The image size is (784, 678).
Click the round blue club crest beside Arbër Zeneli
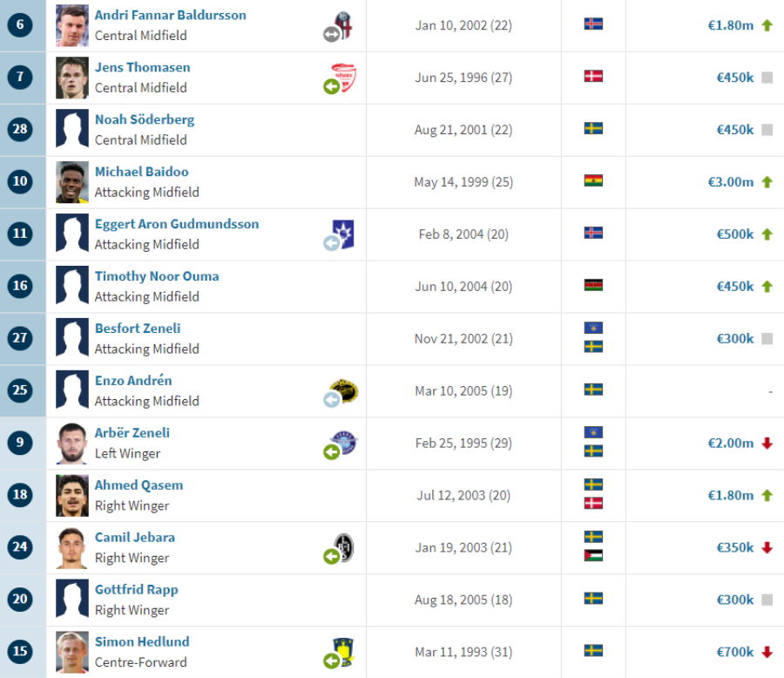(x=344, y=443)
